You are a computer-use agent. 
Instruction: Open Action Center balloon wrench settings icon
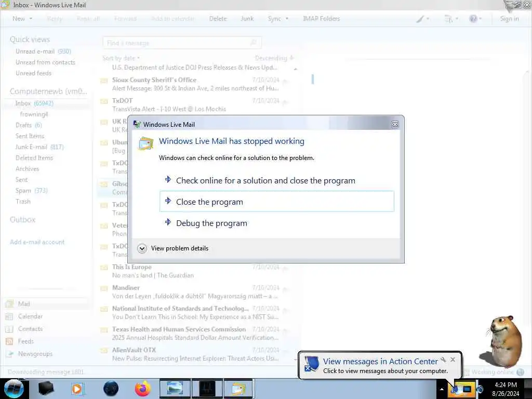pyautogui.click(x=444, y=360)
